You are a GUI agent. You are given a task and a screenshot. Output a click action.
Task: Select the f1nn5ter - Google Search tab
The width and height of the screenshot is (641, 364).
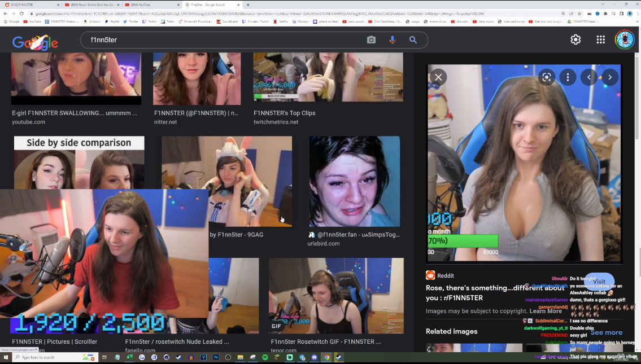pos(212,5)
